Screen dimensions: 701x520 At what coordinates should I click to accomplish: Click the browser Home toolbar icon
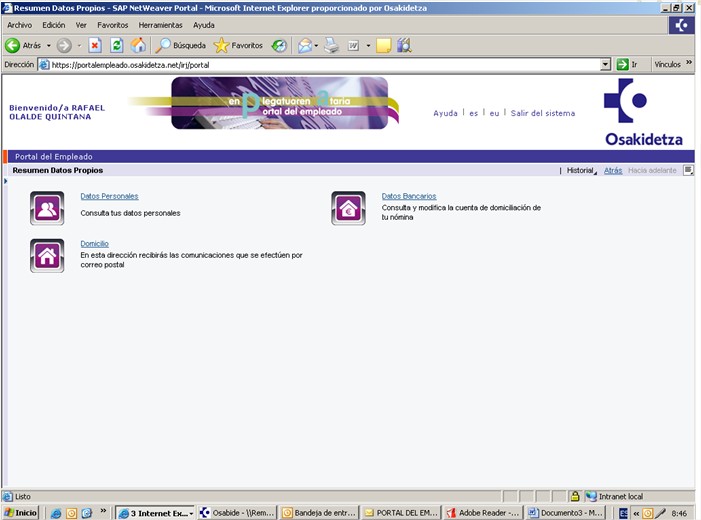[138, 45]
